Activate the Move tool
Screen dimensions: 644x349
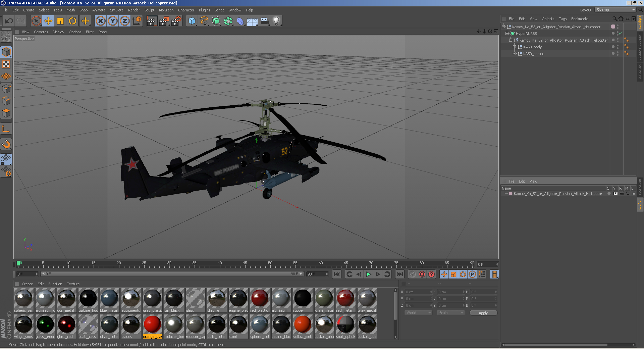pos(48,21)
